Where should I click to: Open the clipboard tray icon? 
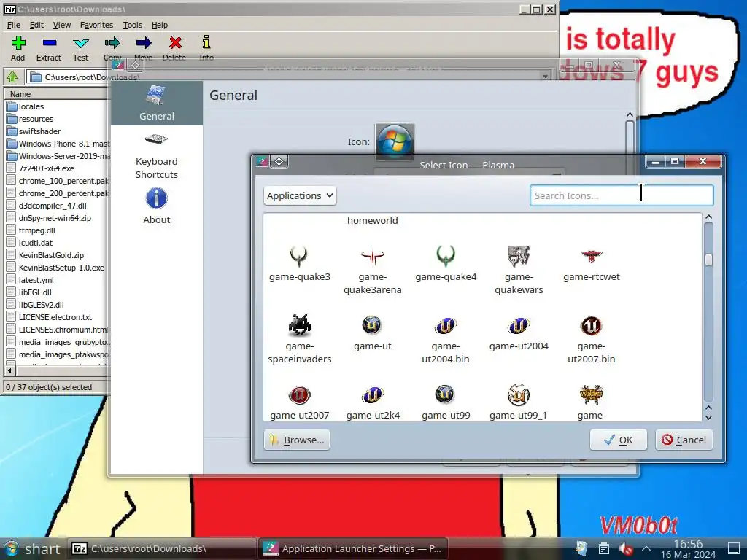point(603,549)
